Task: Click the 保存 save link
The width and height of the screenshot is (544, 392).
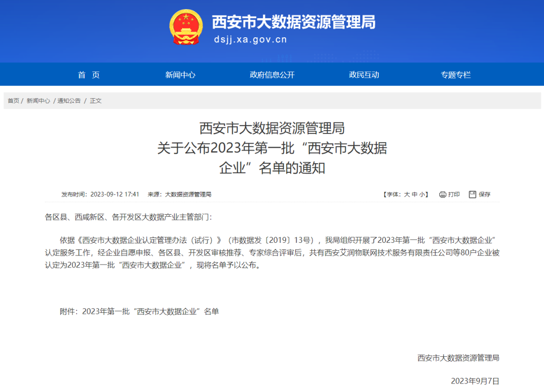Action: tap(485, 194)
